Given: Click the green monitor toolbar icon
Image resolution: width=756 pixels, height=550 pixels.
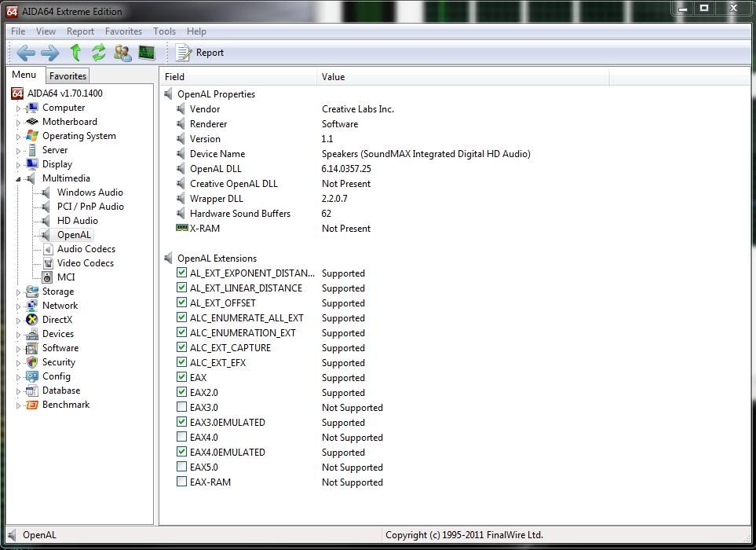Looking at the screenshot, I should pyautogui.click(x=147, y=52).
